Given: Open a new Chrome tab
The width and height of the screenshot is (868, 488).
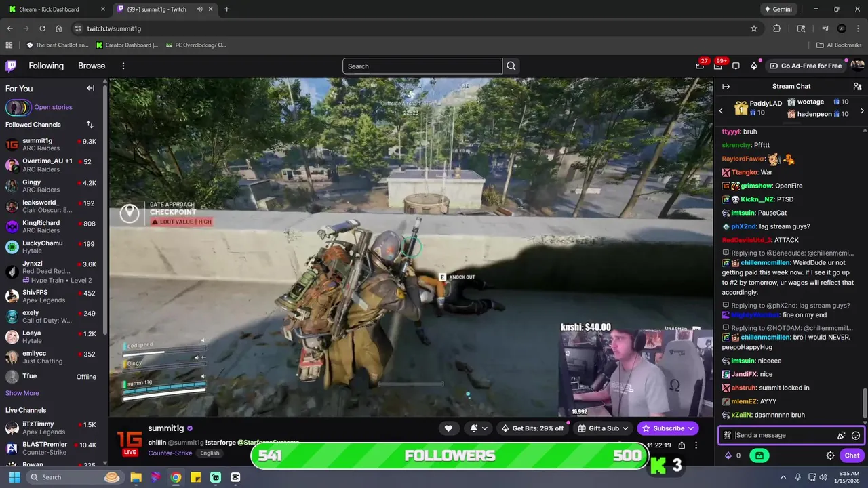Looking at the screenshot, I should [226, 9].
